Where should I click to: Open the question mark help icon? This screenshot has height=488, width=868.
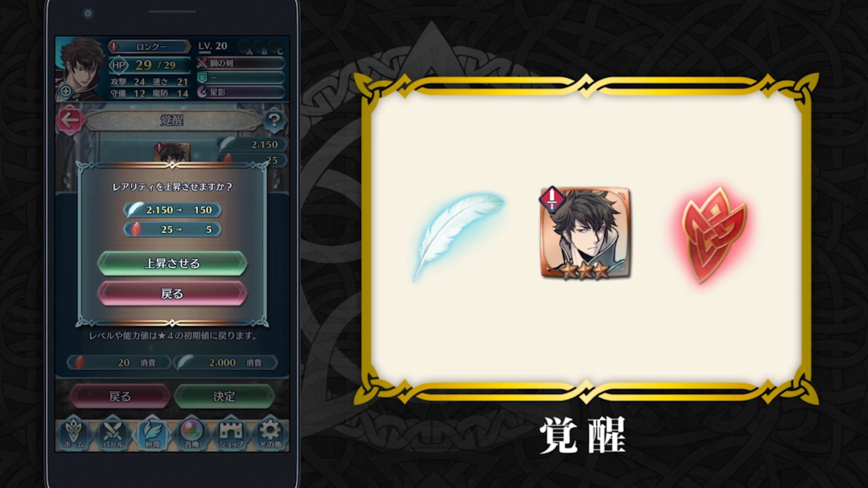pos(274,120)
